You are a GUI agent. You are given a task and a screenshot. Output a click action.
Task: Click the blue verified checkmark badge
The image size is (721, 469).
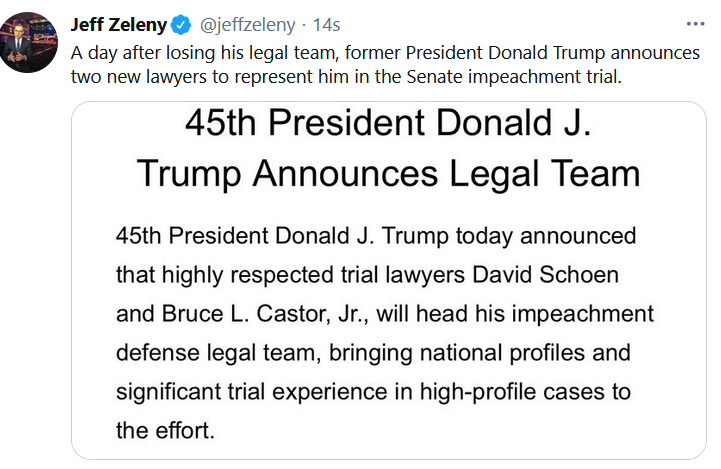181,25
